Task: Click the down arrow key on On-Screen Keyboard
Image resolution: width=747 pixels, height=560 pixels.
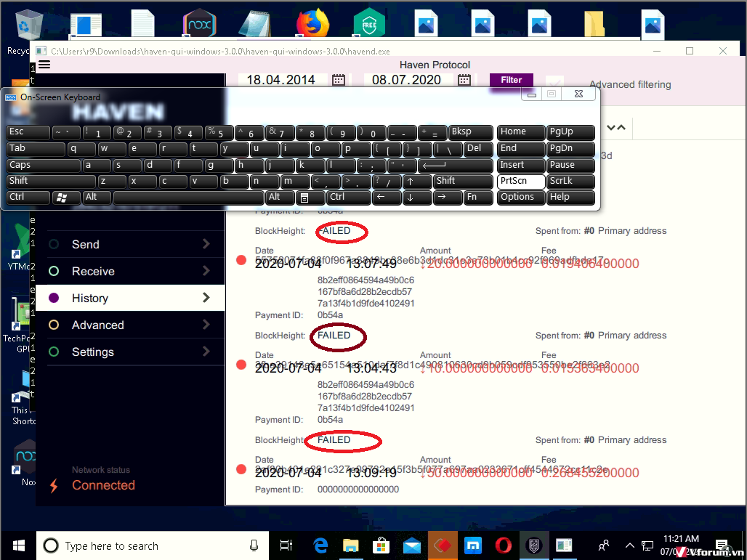Action: [417, 198]
